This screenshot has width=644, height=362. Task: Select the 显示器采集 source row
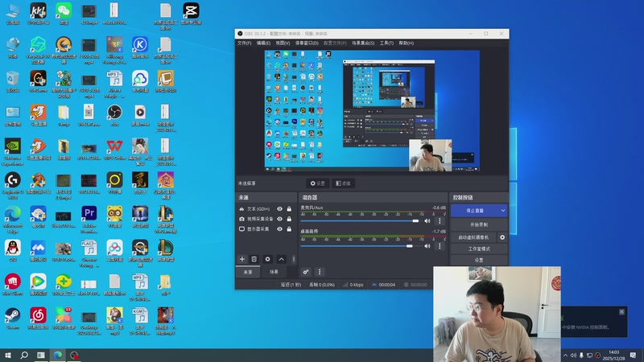coord(266,229)
